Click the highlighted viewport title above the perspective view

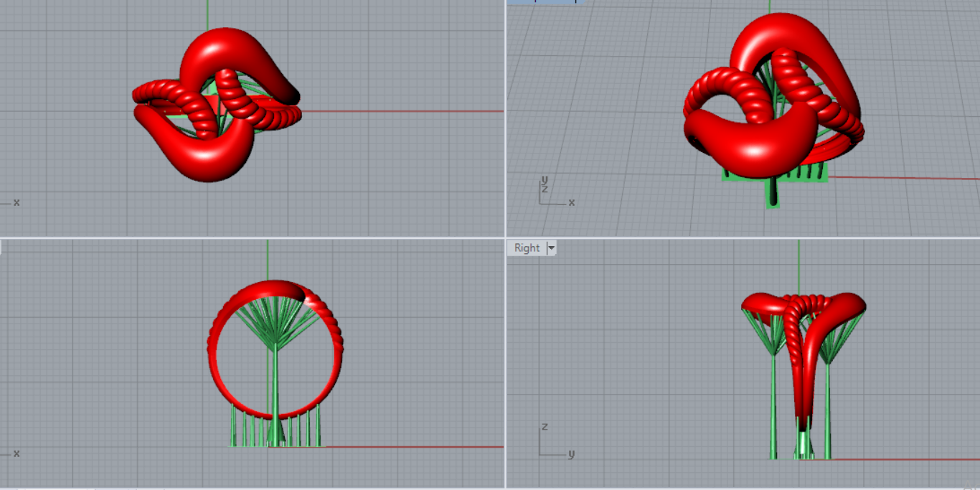(545, 1)
